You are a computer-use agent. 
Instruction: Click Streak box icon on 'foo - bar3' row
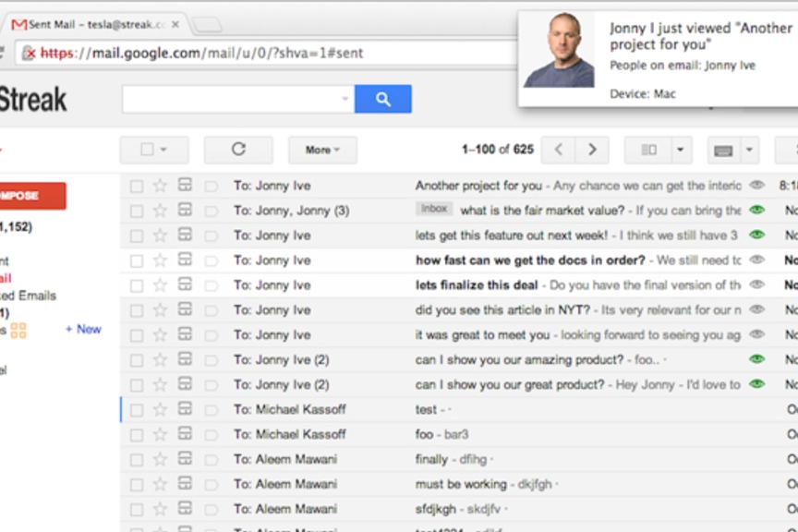click(185, 433)
